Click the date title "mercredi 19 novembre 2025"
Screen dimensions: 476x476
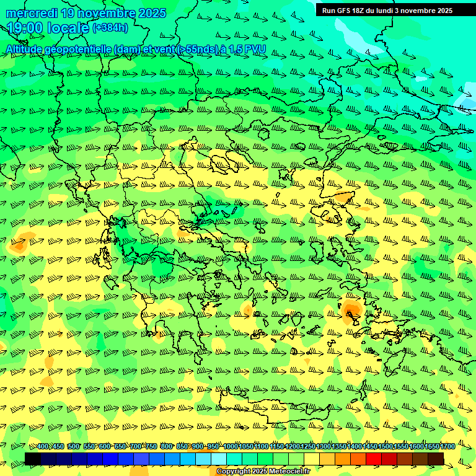click(86, 13)
